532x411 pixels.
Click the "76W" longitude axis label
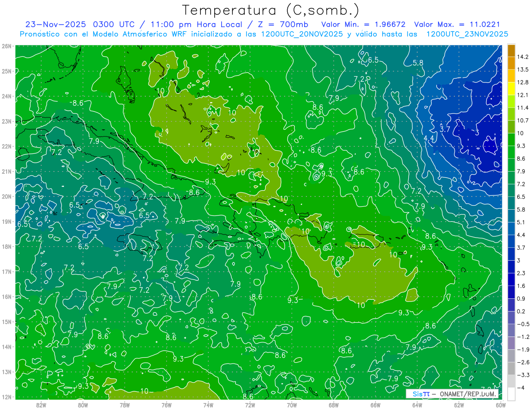166,405
